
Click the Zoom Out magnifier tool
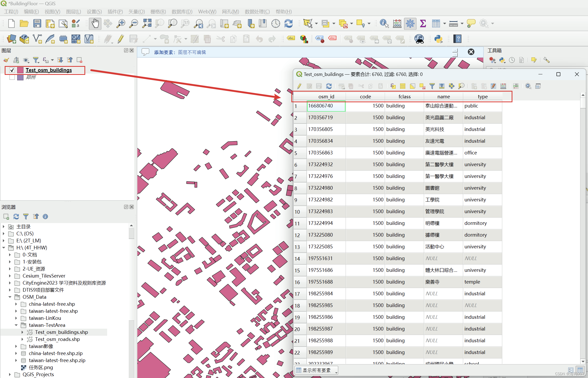click(134, 24)
